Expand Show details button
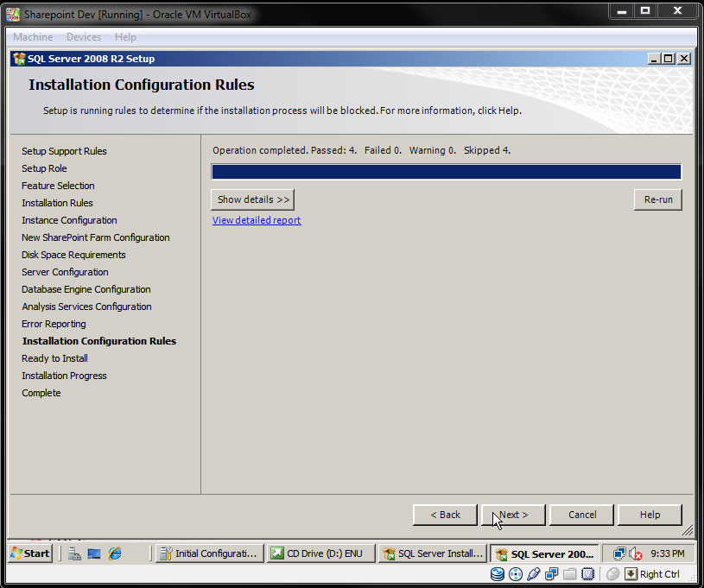 [x=253, y=199]
